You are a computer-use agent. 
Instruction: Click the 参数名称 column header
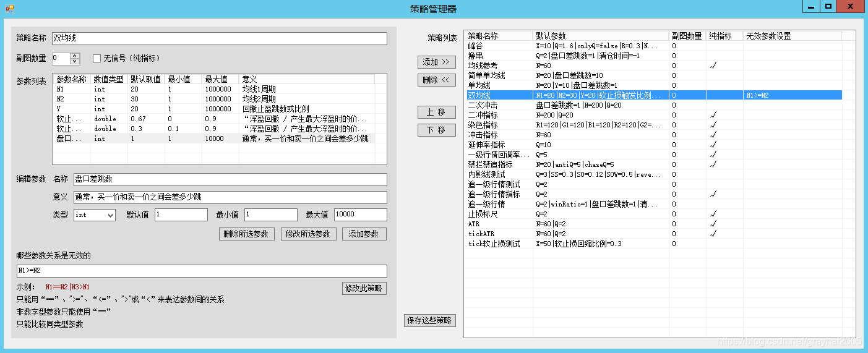point(72,79)
